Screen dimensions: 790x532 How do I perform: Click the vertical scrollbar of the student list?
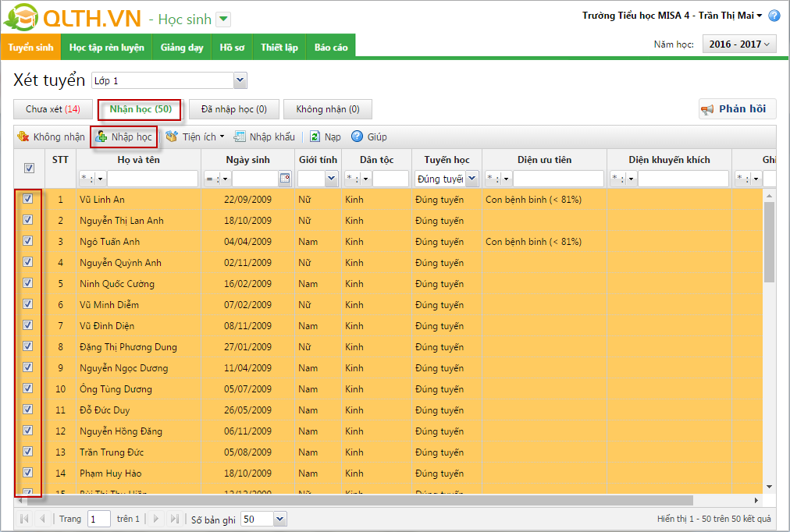(x=769, y=242)
